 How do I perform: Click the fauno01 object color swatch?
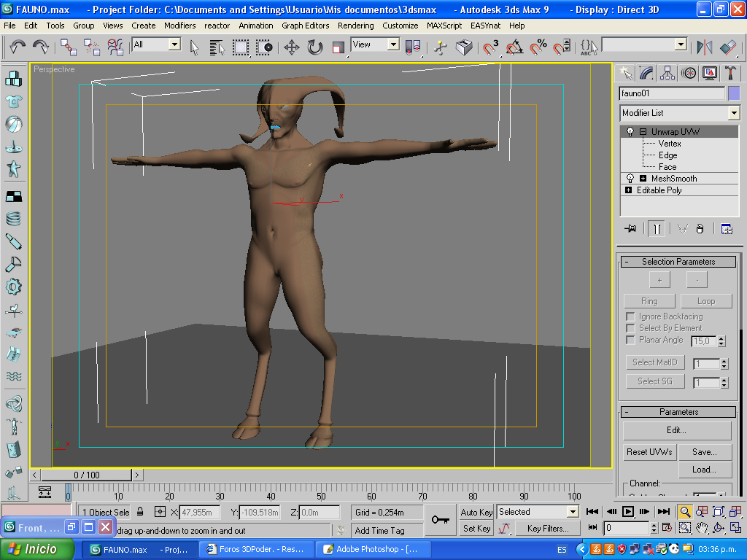click(734, 93)
